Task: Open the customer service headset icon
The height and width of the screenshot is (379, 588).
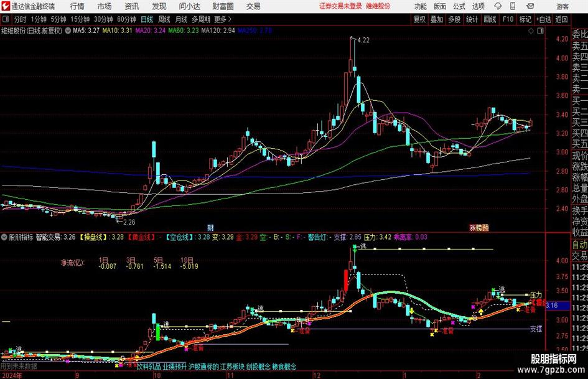Action: [498, 6]
